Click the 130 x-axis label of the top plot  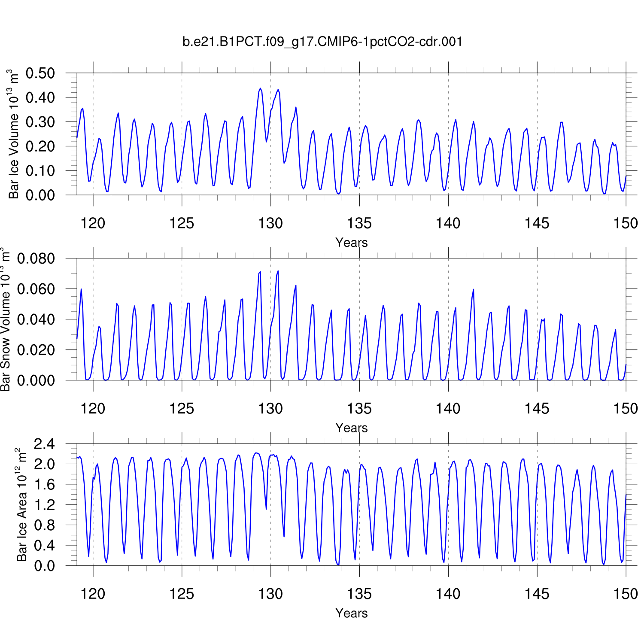click(270, 223)
